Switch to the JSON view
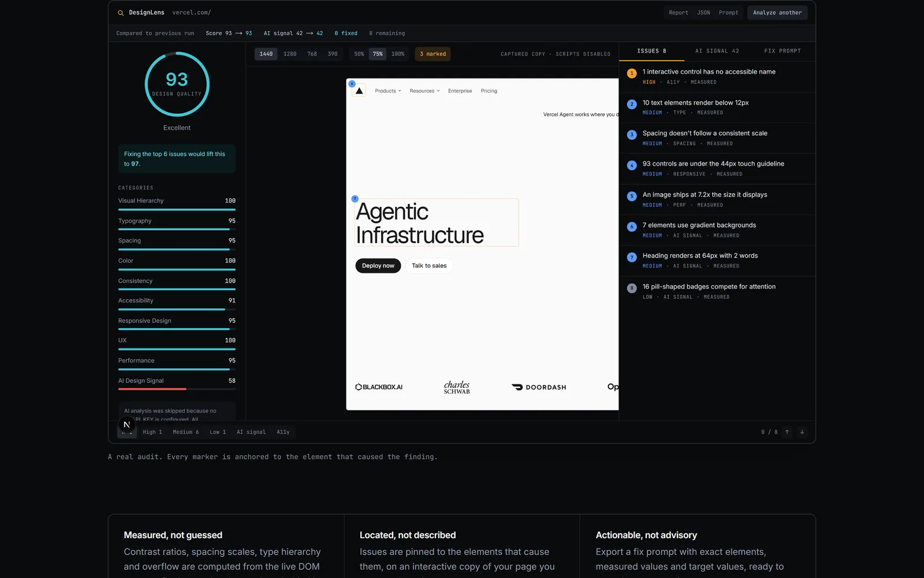 point(703,13)
